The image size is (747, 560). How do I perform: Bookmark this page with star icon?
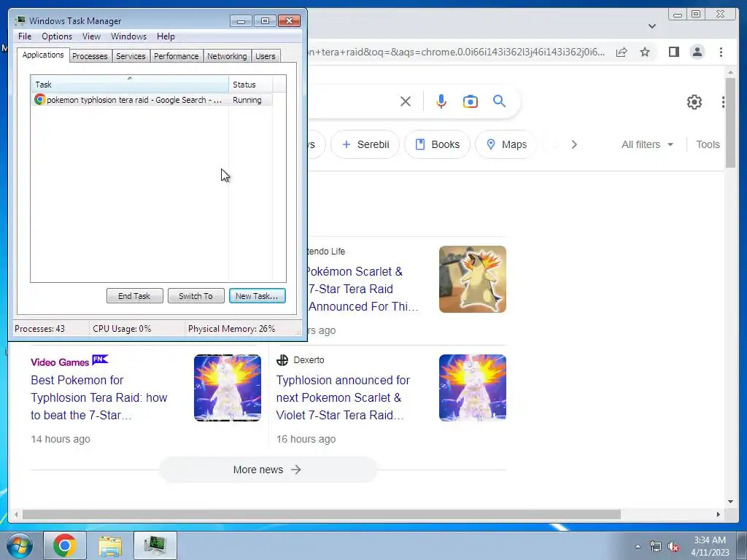point(645,52)
